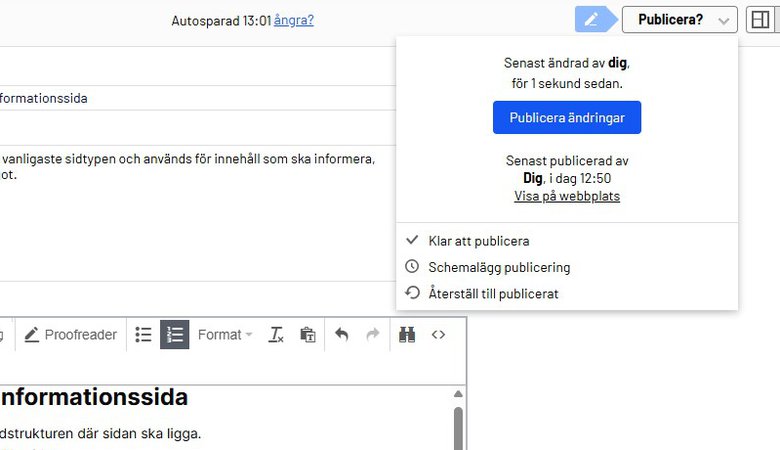Click the editor scrollbar up arrow
This screenshot has height=450, width=780.
(x=458, y=394)
